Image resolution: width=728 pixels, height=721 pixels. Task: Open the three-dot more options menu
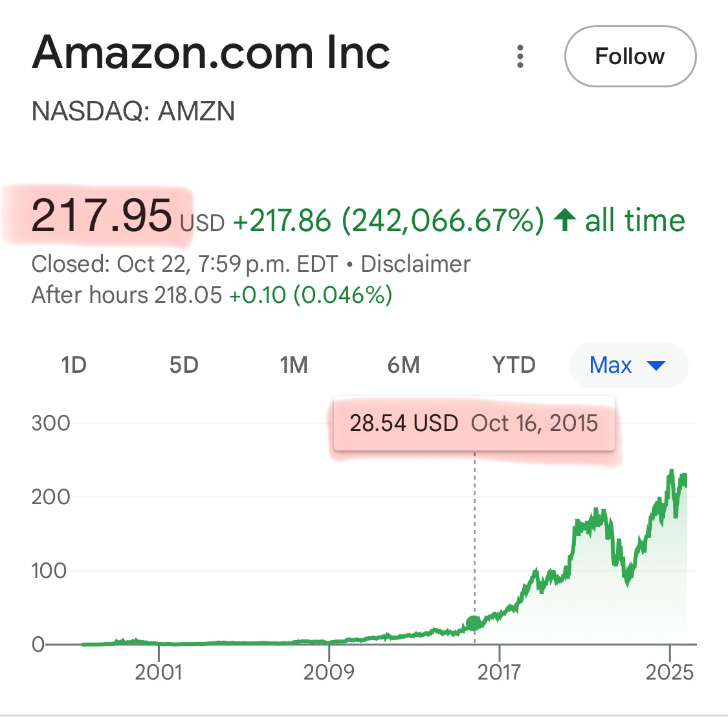coord(520,56)
